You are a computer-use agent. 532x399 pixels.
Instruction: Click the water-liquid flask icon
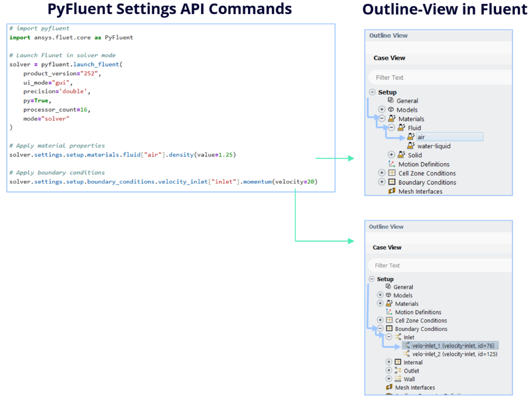click(411, 146)
